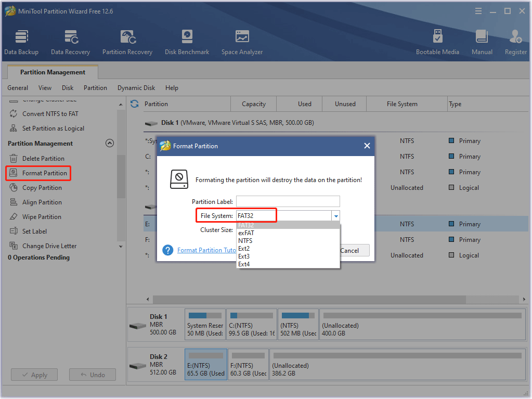This screenshot has height=399, width=532.
Task: Open the Manual
Action: [482, 42]
